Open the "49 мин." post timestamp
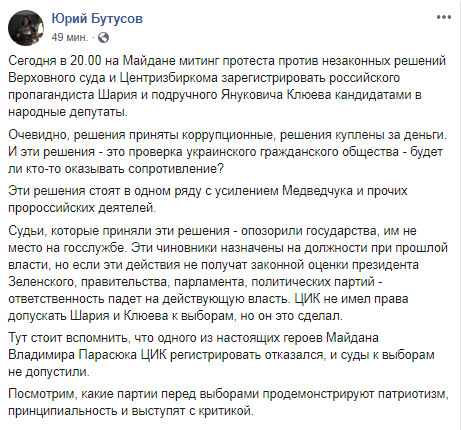461x430 pixels. point(70,37)
